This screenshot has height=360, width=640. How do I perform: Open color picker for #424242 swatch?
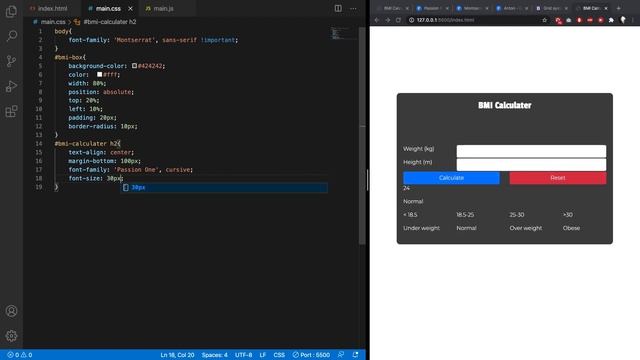click(134, 65)
